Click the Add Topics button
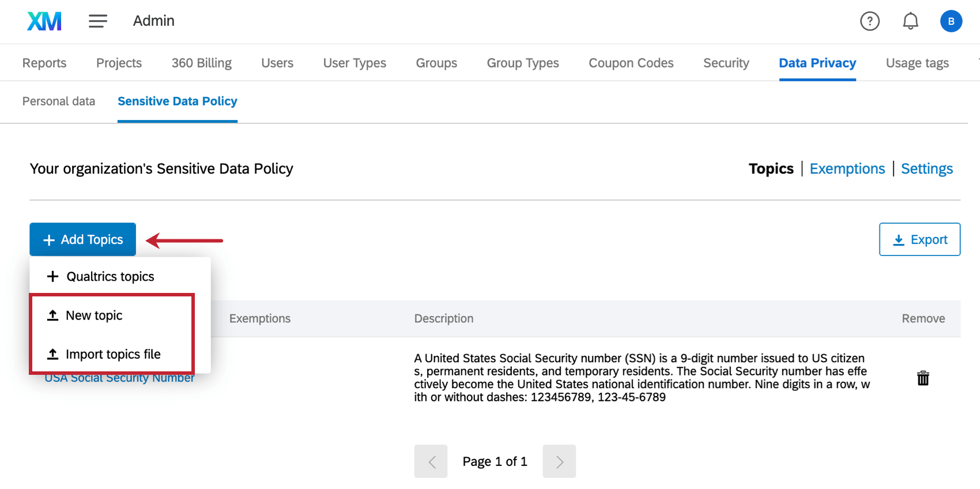 point(83,239)
